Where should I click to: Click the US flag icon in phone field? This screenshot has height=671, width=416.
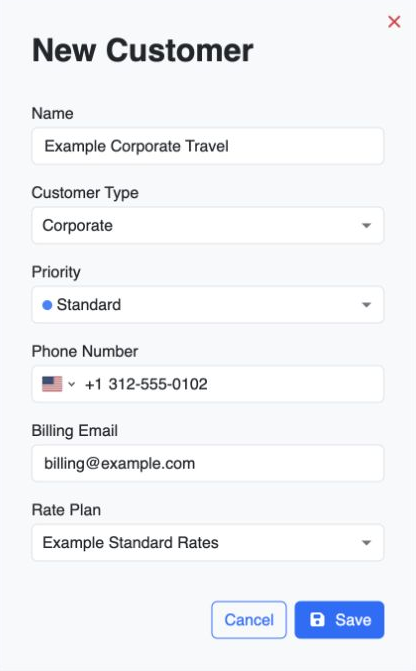click(x=52, y=384)
